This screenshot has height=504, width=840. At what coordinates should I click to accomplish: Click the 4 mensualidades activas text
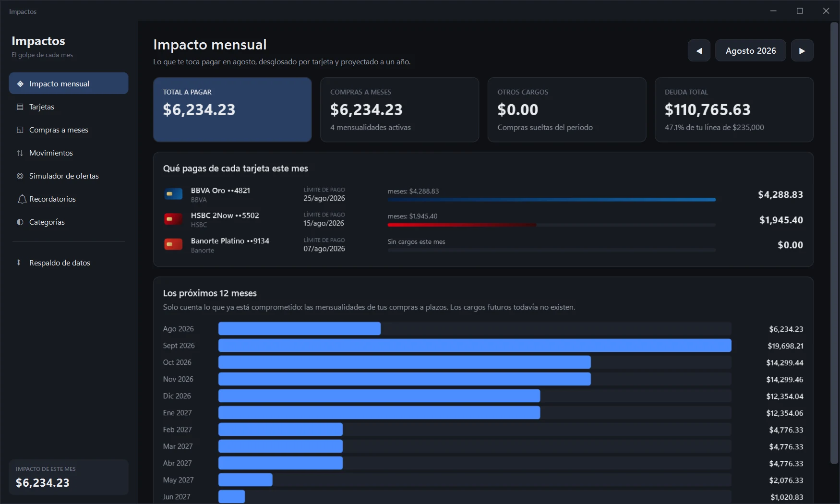[x=371, y=127]
